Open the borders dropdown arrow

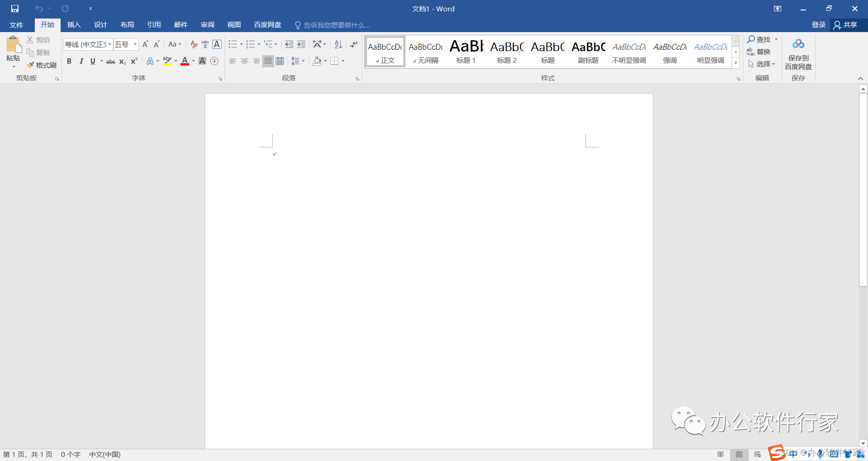[x=343, y=61]
